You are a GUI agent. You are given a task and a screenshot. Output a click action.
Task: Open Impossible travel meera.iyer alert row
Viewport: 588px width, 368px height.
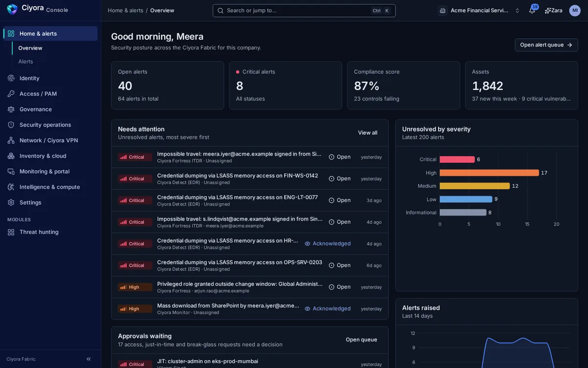click(x=249, y=157)
